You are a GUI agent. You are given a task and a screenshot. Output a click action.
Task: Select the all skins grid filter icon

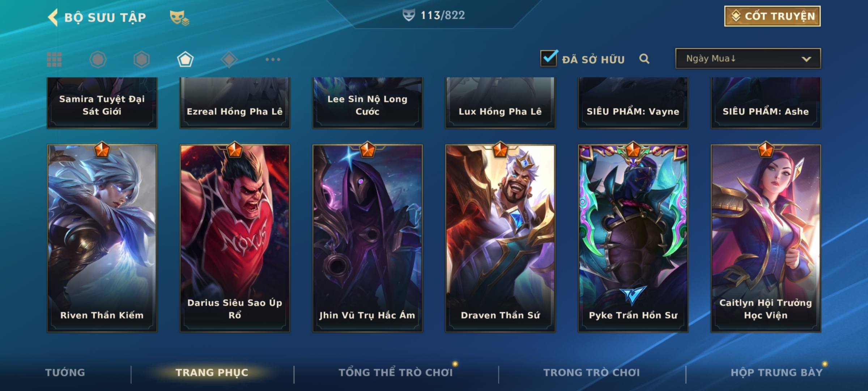tap(54, 59)
